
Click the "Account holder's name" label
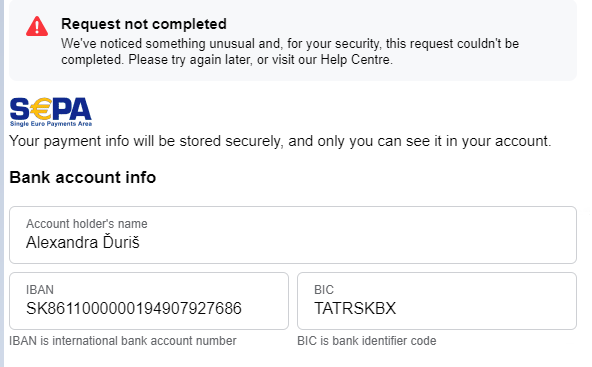coord(86,224)
